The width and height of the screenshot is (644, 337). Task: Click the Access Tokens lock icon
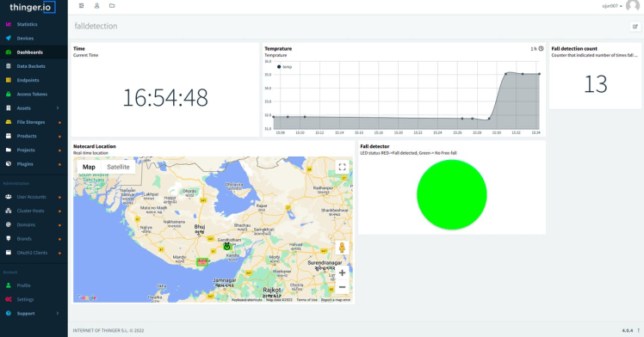(9, 94)
